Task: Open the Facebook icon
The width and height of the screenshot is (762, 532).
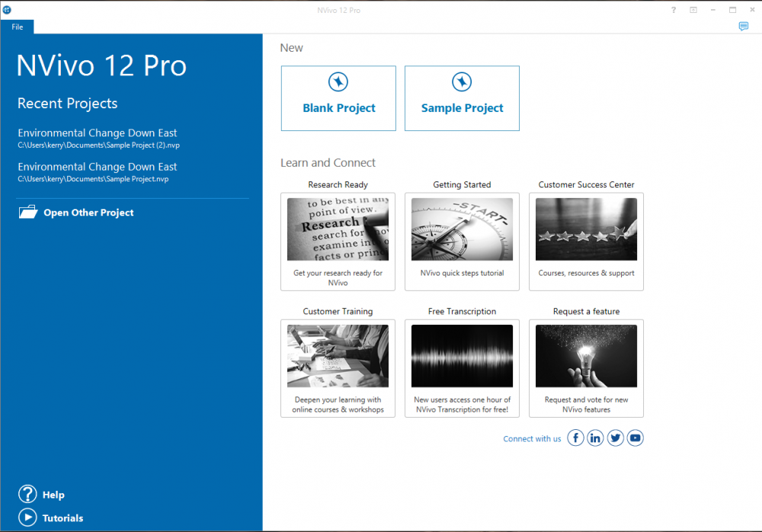Action: (x=575, y=438)
